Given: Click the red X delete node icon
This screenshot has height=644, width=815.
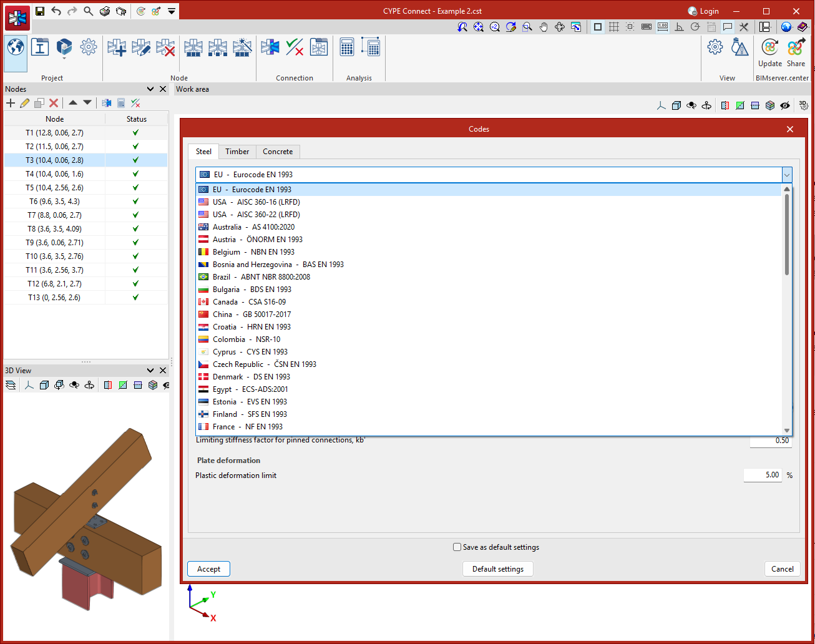Looking at the screenshot, I should 54,103.
